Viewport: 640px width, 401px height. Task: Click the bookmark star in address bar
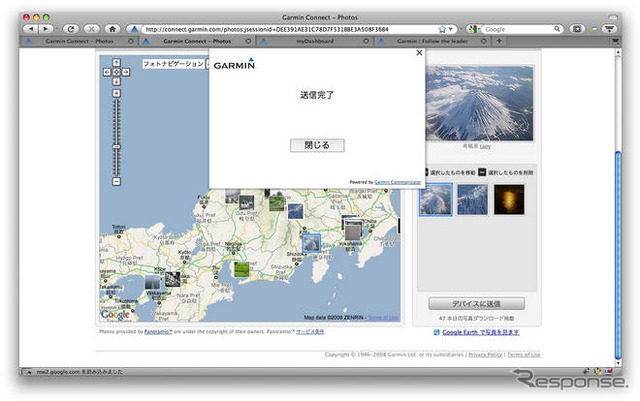tap(442, 29)
